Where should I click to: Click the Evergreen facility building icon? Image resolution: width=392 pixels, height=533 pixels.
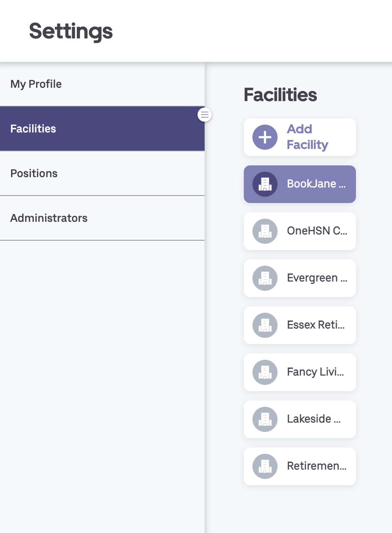pos(265,278)
